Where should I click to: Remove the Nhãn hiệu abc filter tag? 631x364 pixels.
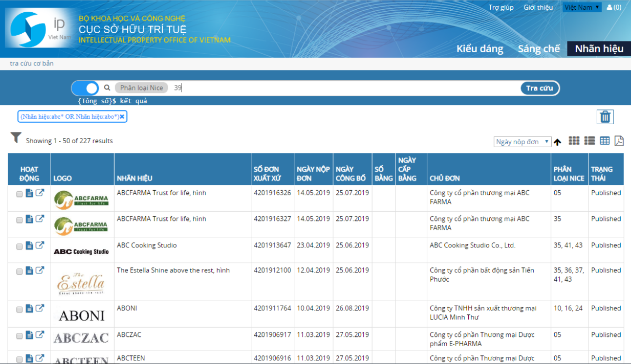coord(122,117)
